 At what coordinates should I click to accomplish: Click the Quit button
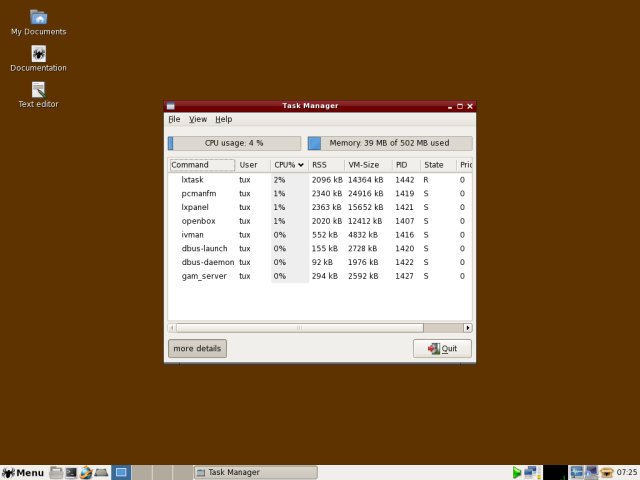442,349
